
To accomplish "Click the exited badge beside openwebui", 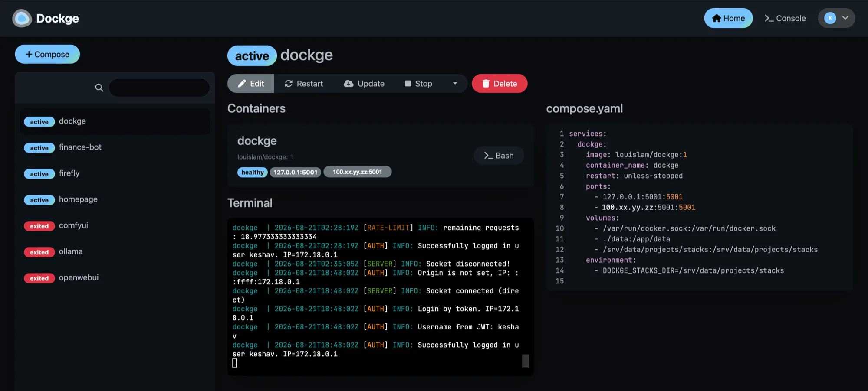I will click(39, 278).
